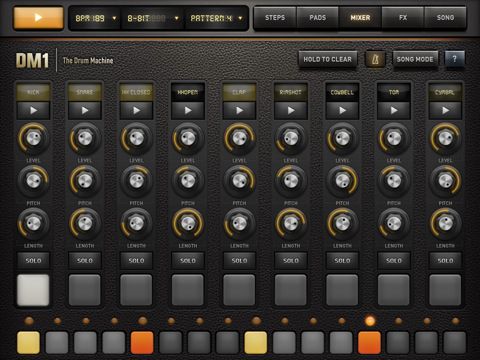Solo the Kick channel
This screenshot has height=360, width=480.
33,260
